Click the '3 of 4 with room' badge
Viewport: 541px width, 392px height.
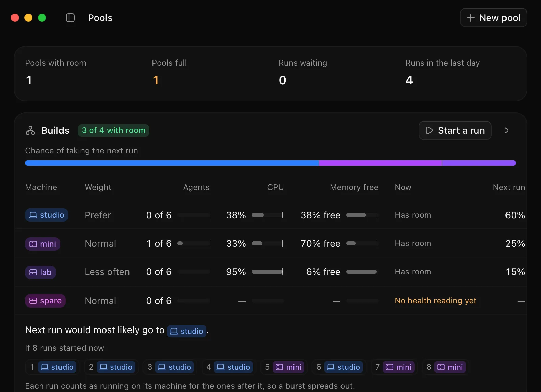pyautogui.click(x=114, y=130)
